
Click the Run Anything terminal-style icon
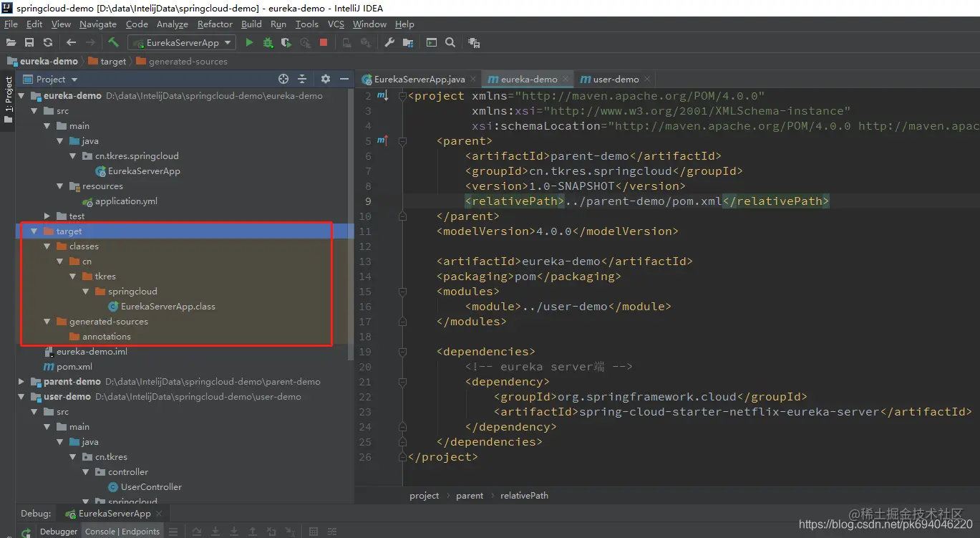(432, 43)
